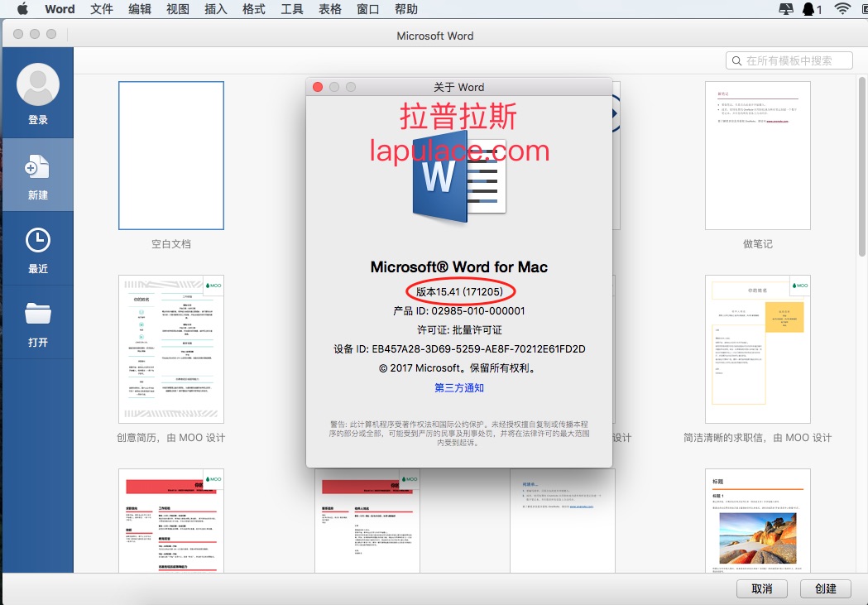Select the 新建 new document sidebar icon

coord(37,168)
